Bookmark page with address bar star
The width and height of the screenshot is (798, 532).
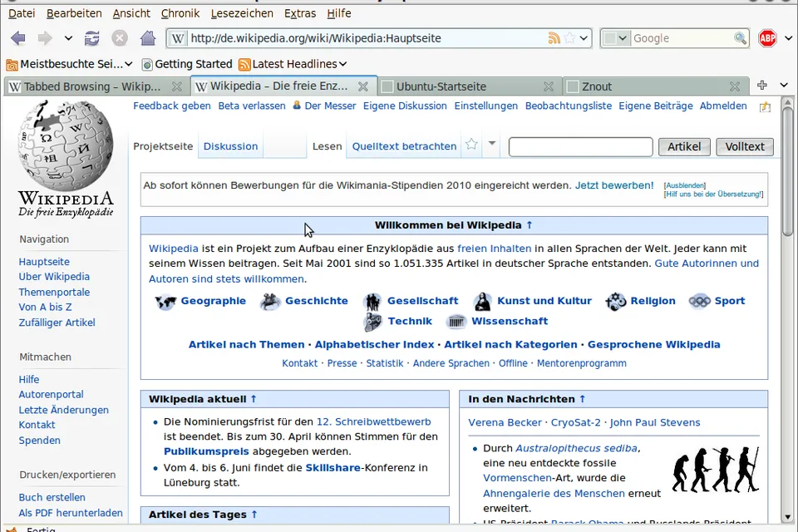coord(569,38)
